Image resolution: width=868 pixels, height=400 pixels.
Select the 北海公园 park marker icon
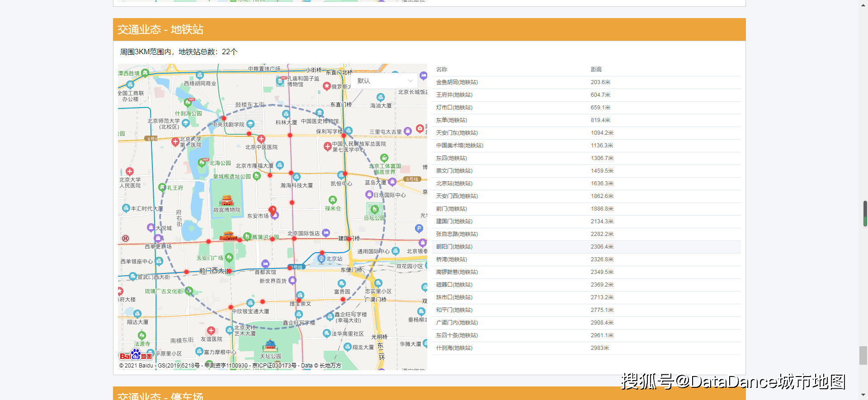coord(203,162)
